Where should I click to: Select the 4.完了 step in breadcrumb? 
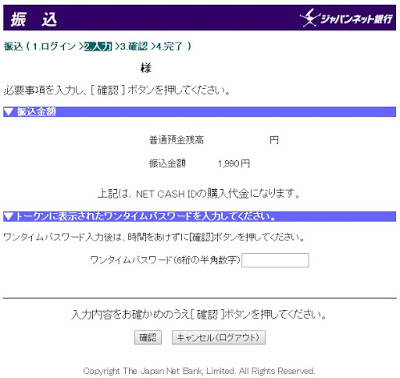click(169, 46)
